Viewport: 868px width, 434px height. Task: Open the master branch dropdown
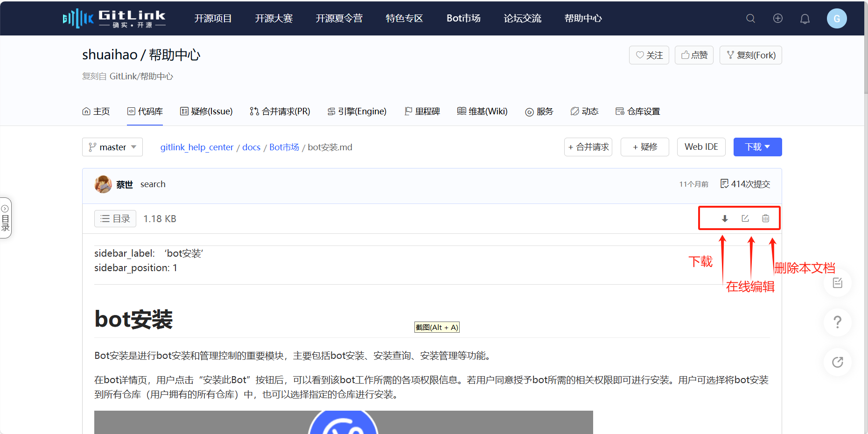click(112, 147)
